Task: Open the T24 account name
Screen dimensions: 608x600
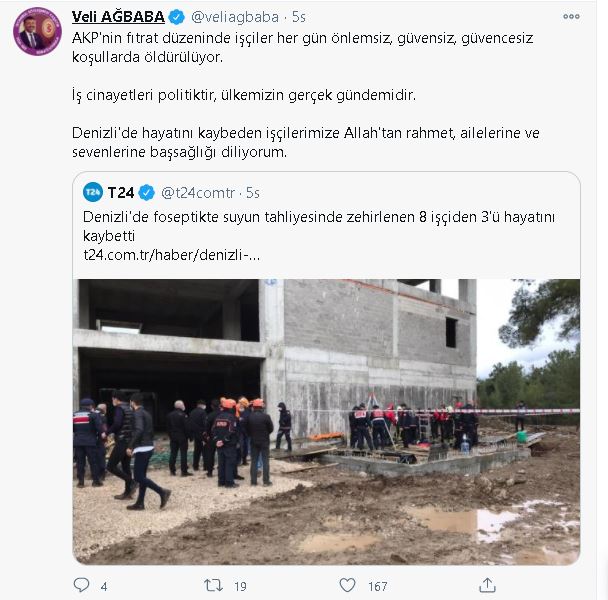Action: (121, 192)
